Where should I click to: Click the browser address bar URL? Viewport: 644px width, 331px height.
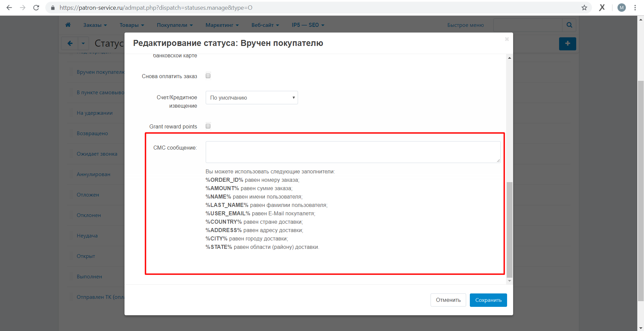156,7
